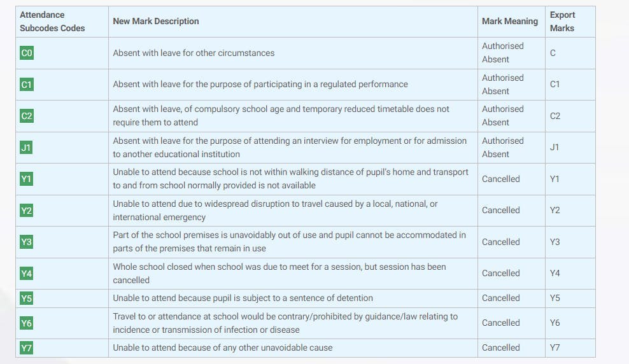Select the regulated performance description text
Viewport: 629px width, 364px height.
260,84
